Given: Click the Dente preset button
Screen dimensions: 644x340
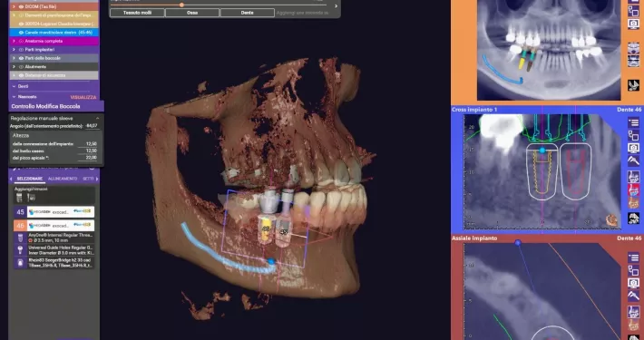Looking at the screenshot, I should tap(248, 13).
